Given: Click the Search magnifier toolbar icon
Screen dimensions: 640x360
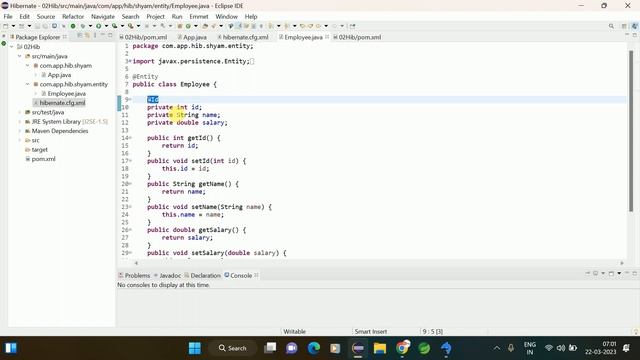Looking at the screenshot, I should click(611, 26).
